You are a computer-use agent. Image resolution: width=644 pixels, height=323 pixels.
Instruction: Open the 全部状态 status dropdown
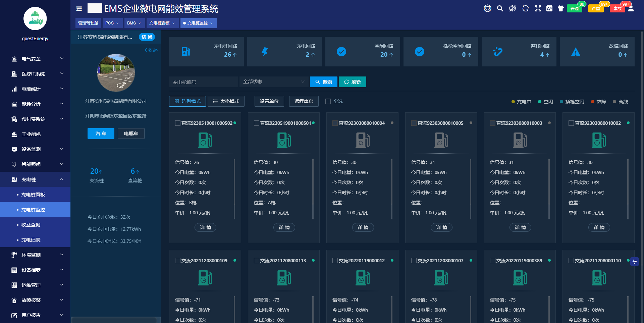pyautogui.click(x=274, y=82)
